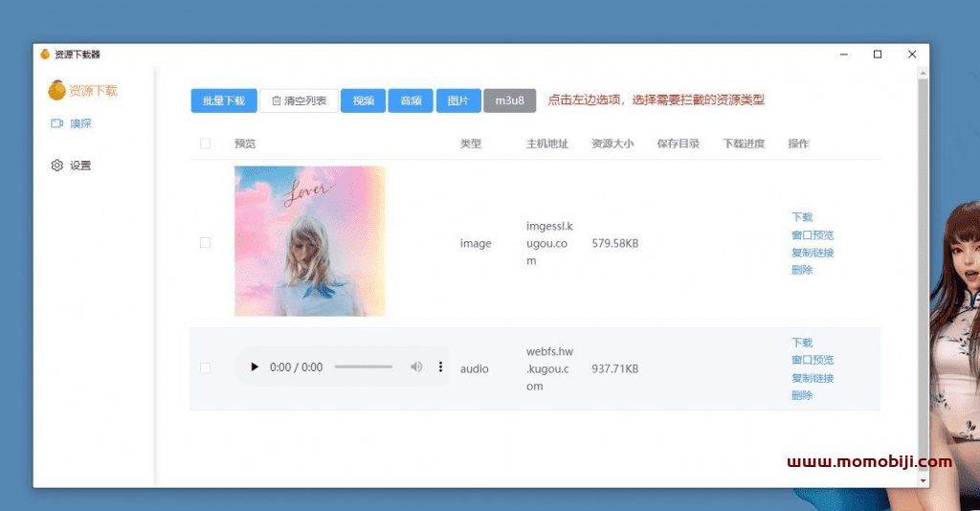Open audio player three-dot options menu
The width and height of the screenshot is (980, 511).
click(x=440, y=367)
